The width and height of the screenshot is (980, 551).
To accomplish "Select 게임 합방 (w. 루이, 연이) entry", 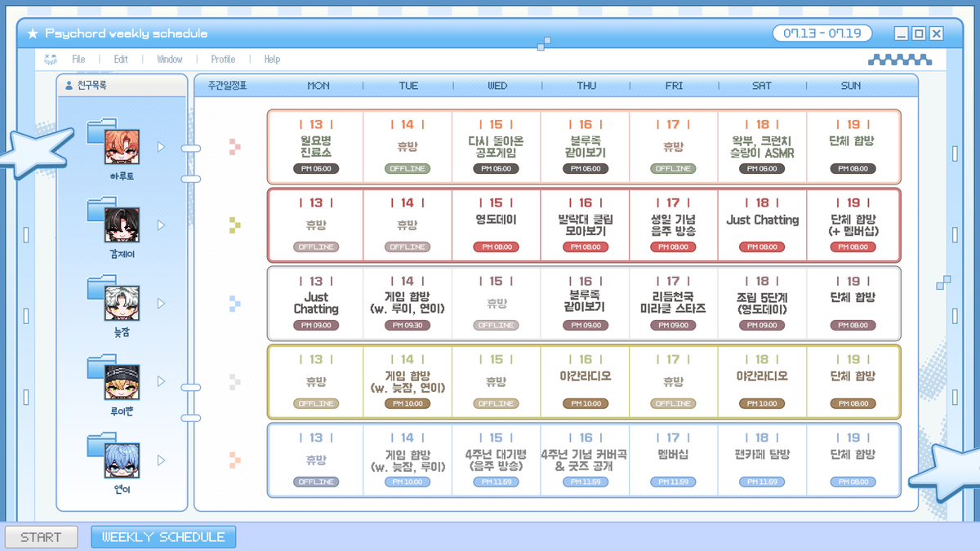I will 408,304.
